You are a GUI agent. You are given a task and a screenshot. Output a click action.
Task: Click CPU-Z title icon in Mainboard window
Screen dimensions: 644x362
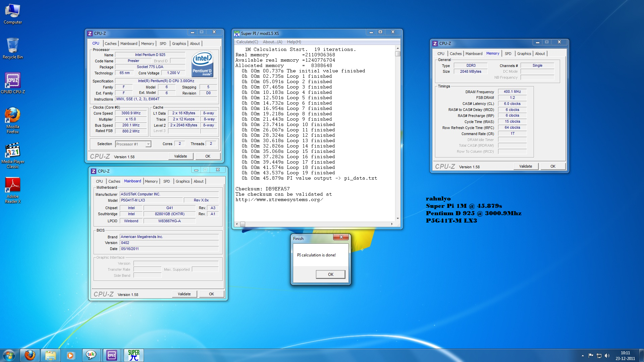click(94, 171)
